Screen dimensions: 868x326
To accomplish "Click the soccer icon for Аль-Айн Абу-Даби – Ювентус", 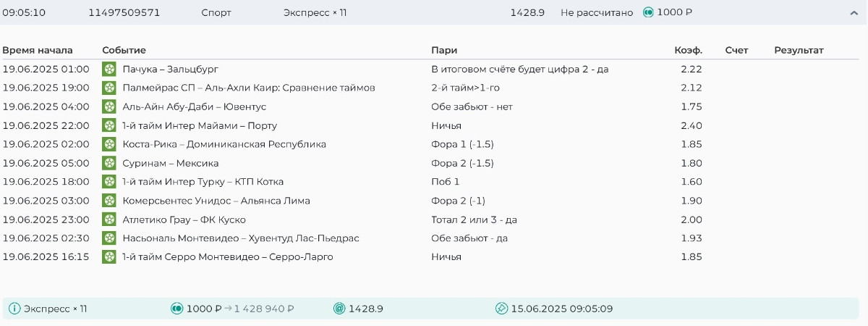I will [x=109, y=107].
